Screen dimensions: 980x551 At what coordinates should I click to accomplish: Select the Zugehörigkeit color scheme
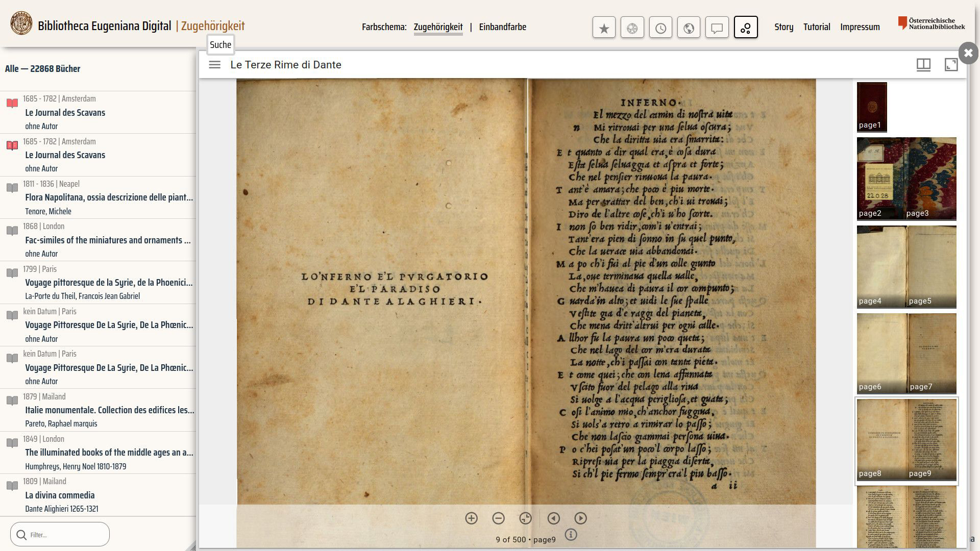click(x=438, y=27)
